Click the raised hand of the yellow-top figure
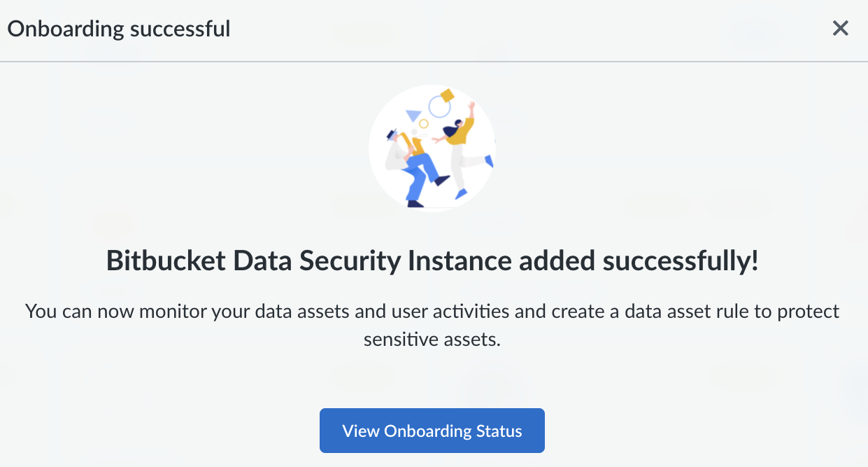The image size is (868, 467). pos(473,105)
